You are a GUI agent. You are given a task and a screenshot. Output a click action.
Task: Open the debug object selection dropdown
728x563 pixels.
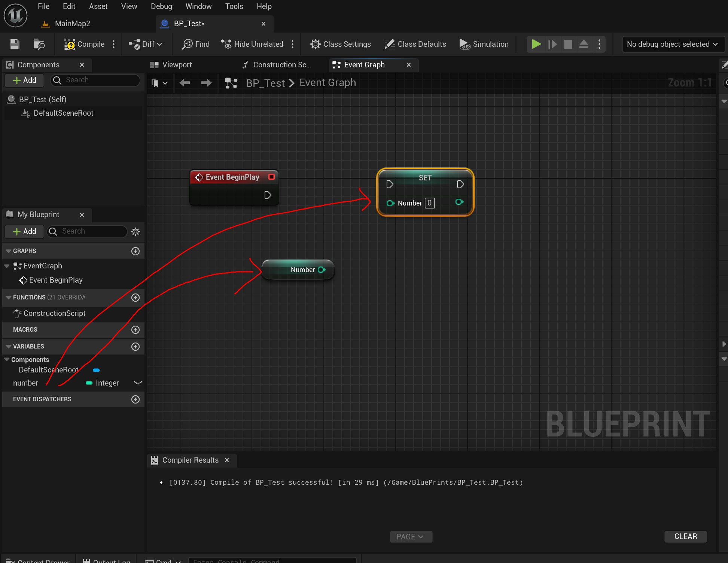point(673,44)
